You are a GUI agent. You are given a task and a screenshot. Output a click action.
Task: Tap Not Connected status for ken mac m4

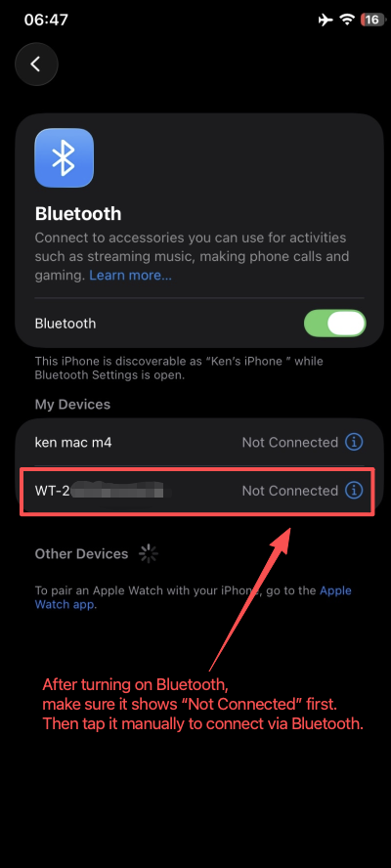click(x=290, y=442)
